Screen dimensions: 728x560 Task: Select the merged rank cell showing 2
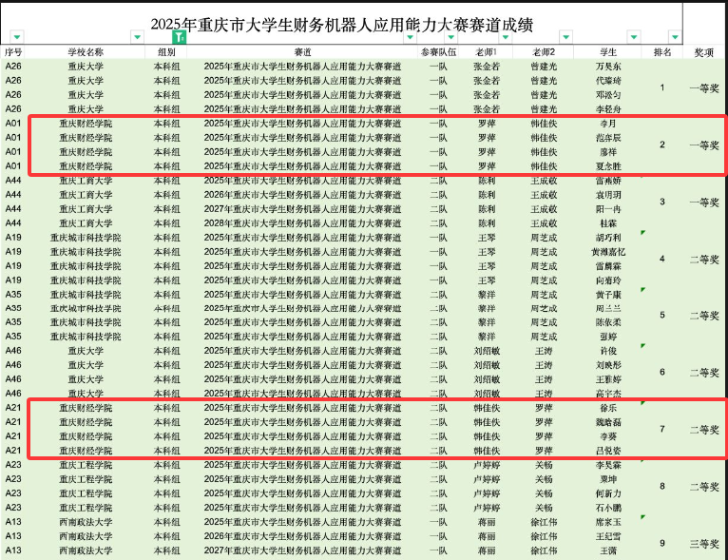[662, 145]
